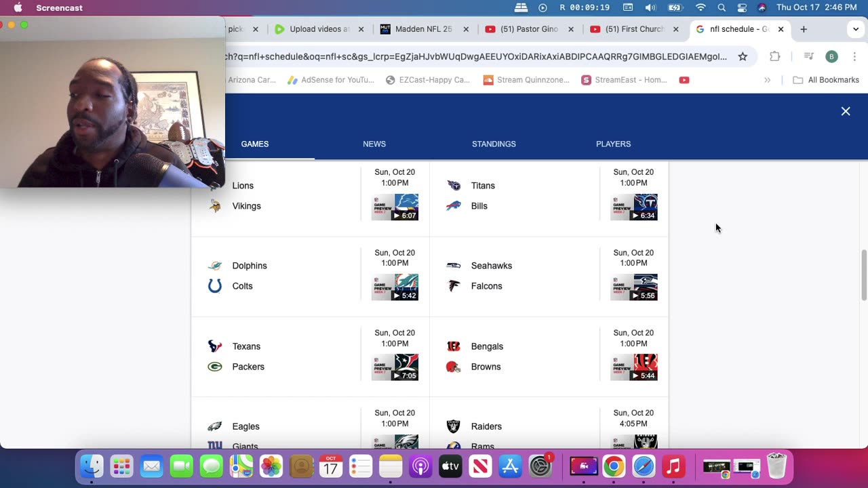Close the sports schedule overlay with X

tap(846, 111)
